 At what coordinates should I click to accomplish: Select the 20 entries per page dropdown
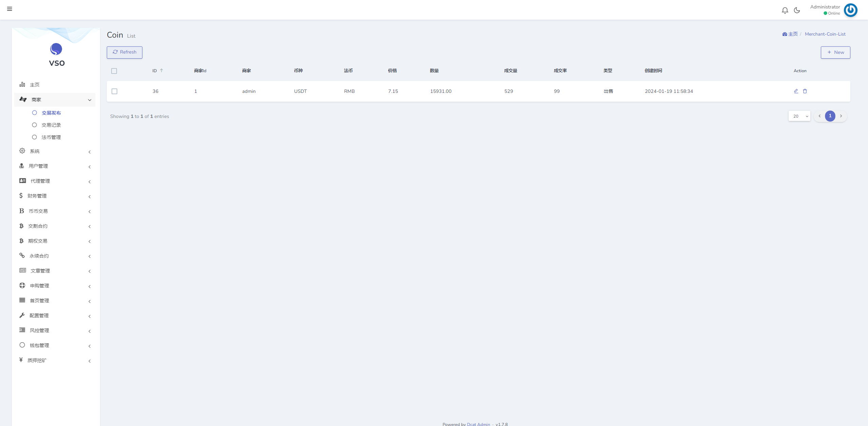pyautogui.click(x=800, y=116)
